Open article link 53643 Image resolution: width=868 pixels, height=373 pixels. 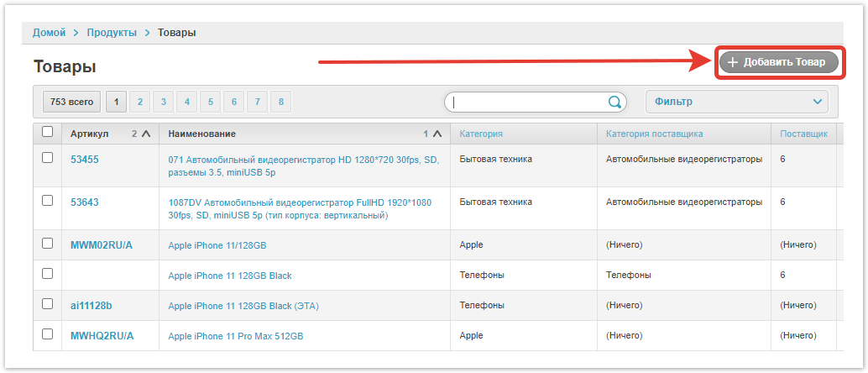[x=85, y=202]
